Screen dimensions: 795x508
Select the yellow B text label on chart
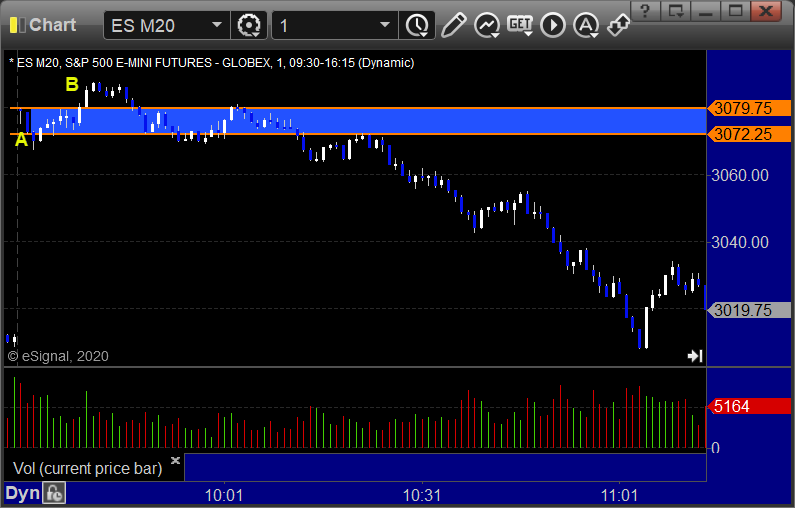pyautogui.click(x=72, y=84)
